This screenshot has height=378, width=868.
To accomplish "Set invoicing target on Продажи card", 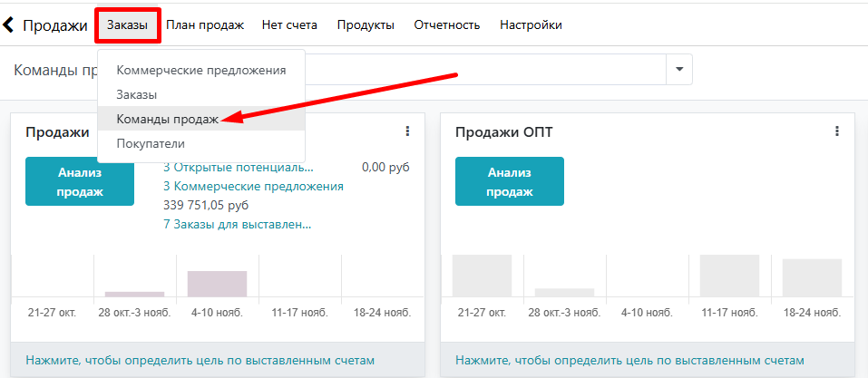I will [200, 360].
